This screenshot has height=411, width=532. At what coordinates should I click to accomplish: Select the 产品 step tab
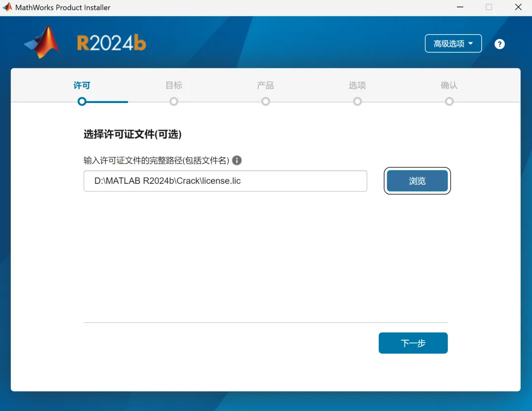point(266,85)
